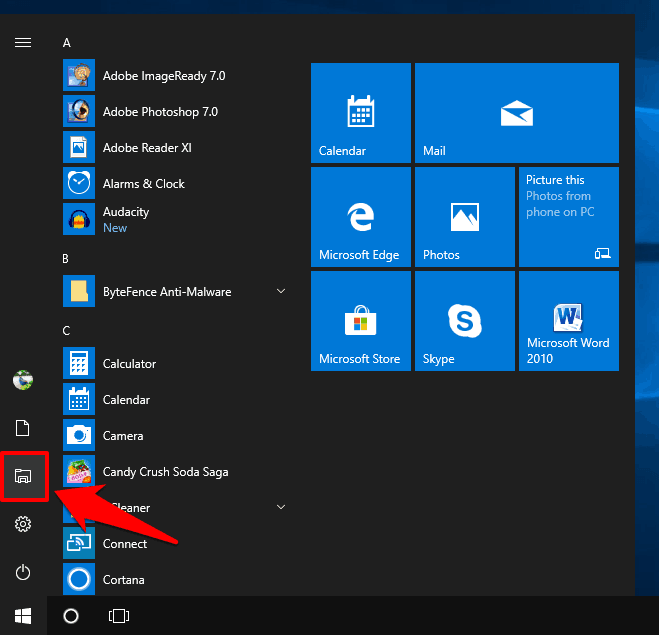
Task: Click the Windows Start button
Action: (x=23, y=615)
